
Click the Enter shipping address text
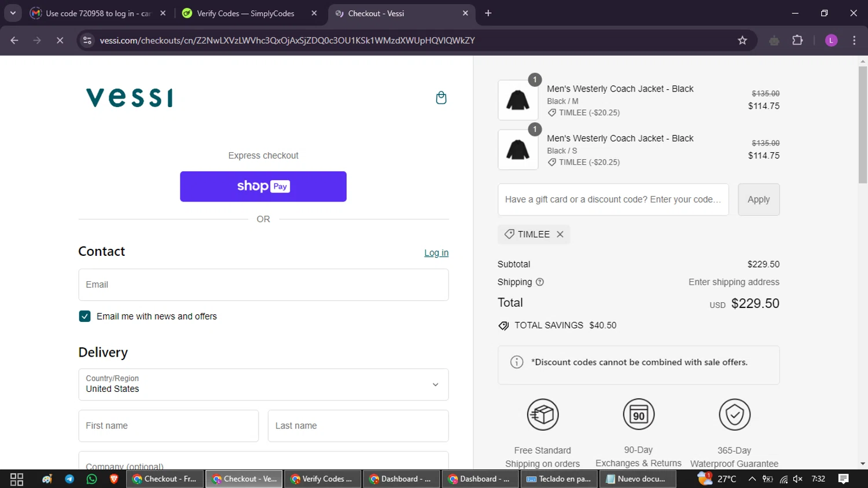tap(734, 282)
